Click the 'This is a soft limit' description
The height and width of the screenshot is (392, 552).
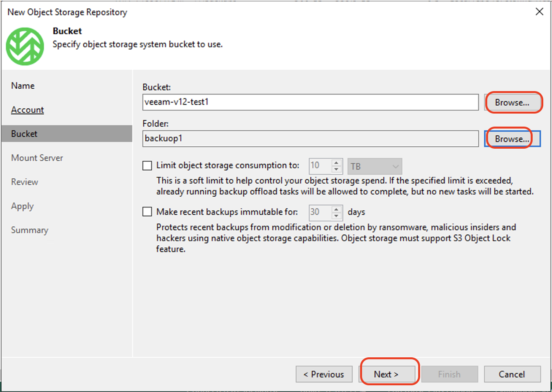[345, 186]
